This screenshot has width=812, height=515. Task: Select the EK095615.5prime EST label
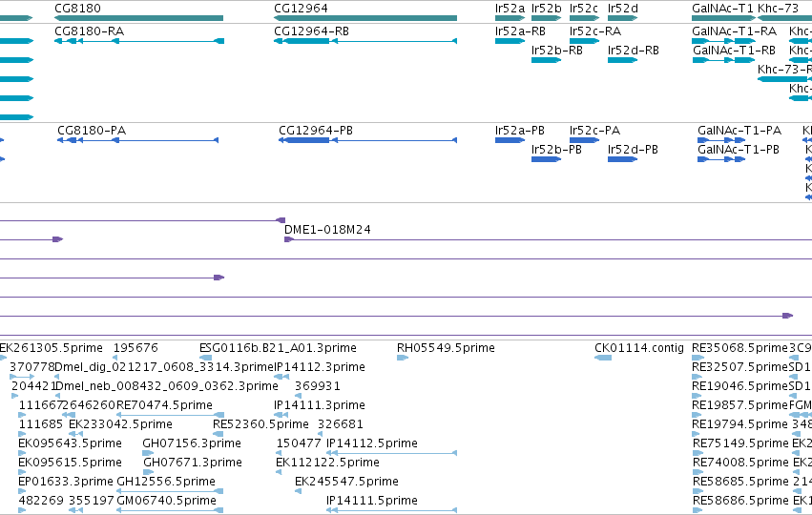(x=70, y=463)
